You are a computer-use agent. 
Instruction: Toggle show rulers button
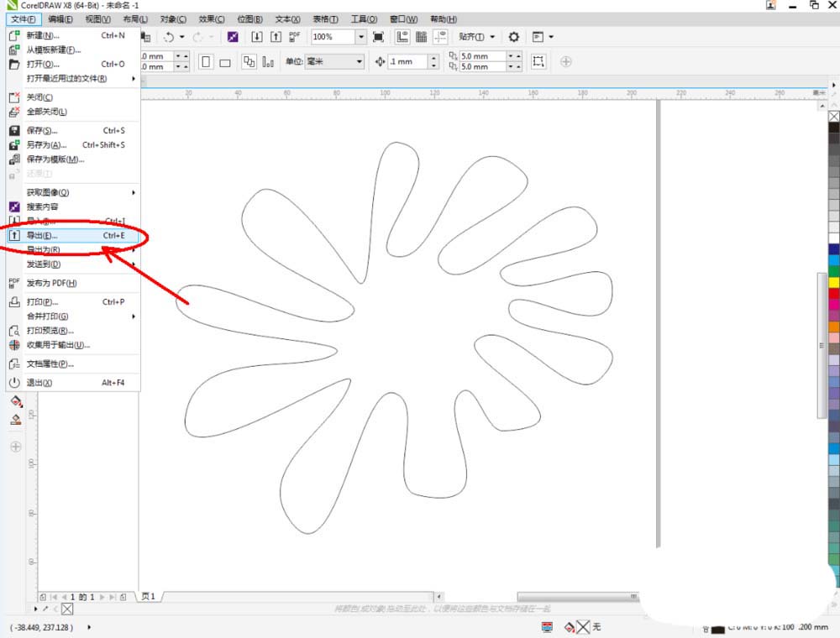coord(402,37)
